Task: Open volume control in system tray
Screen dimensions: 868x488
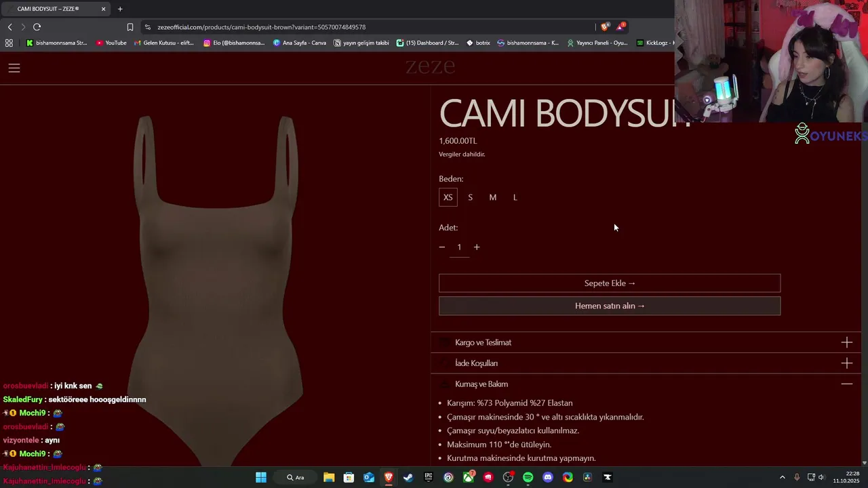Action: coord(821,477)
